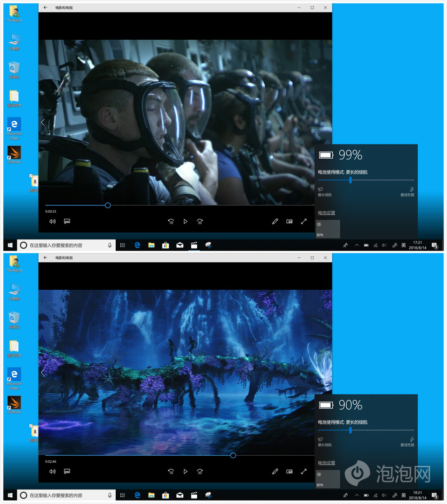This screenshot has height=504, width=447.
Task: Adjust battery mode slider in 90% flyout
Action: pyautogui.click(x=351, y=430)
